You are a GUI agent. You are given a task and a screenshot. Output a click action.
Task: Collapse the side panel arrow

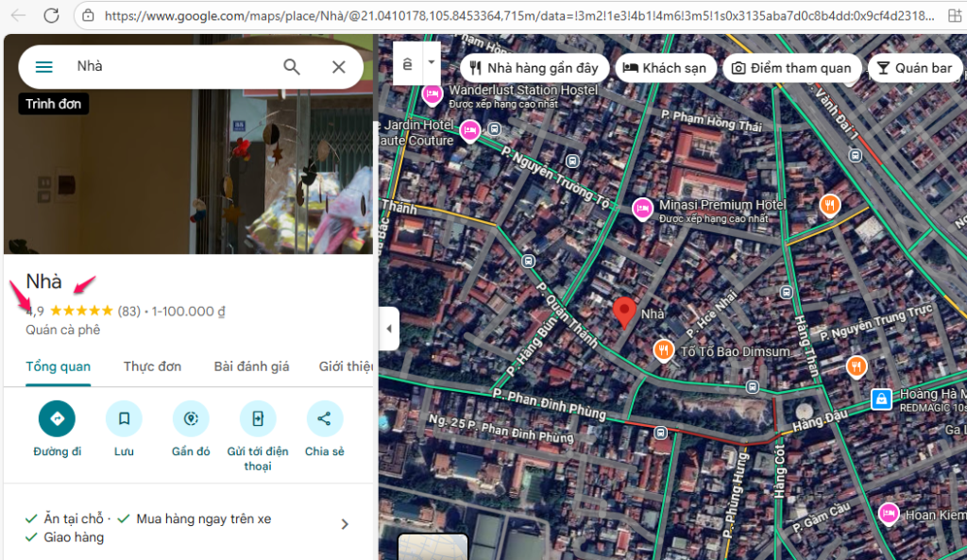coord(389,329)
